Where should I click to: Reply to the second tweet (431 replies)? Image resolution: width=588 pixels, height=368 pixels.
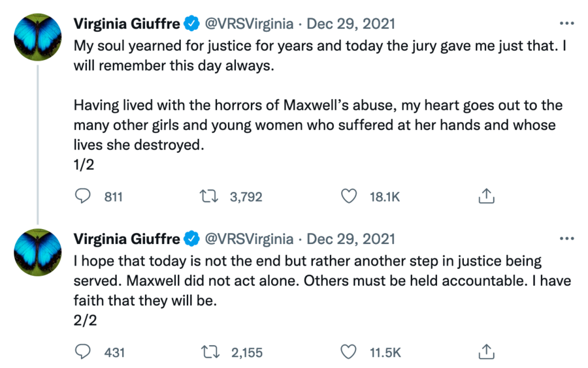click(82, 352)
